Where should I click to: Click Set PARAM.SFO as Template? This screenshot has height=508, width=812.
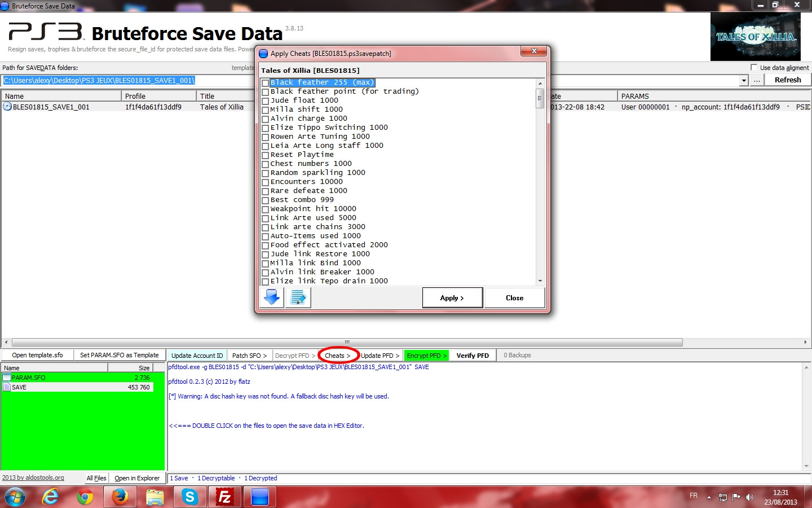tap(120, 355)
